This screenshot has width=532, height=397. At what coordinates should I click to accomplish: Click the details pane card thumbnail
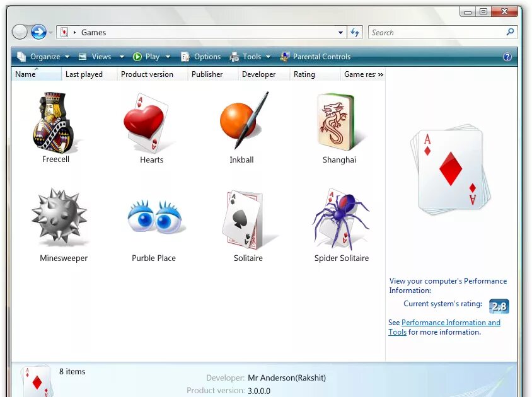pos(36,381)
